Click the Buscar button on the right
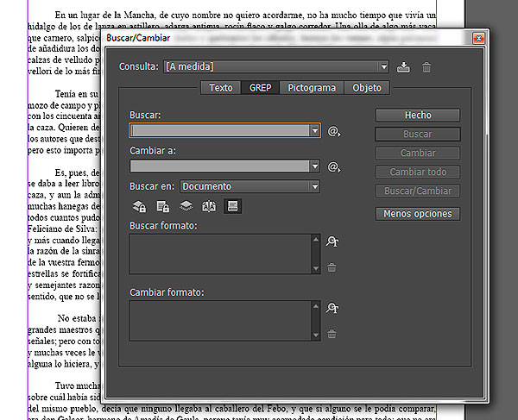This screenshot has width=518, height=420. 418,135
